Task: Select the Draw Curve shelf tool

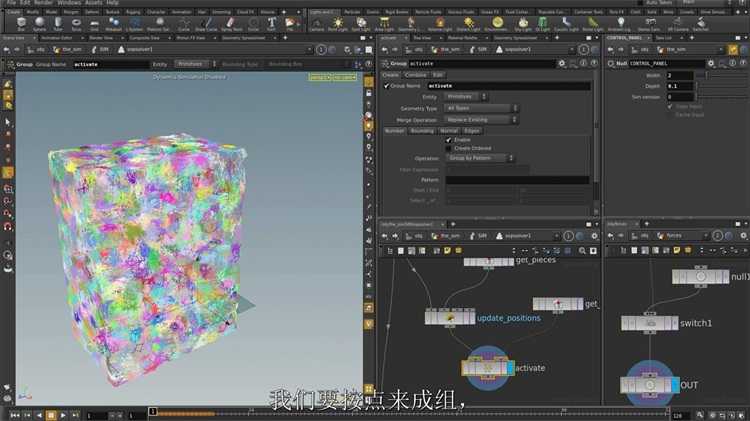Action: pos(206,24)
